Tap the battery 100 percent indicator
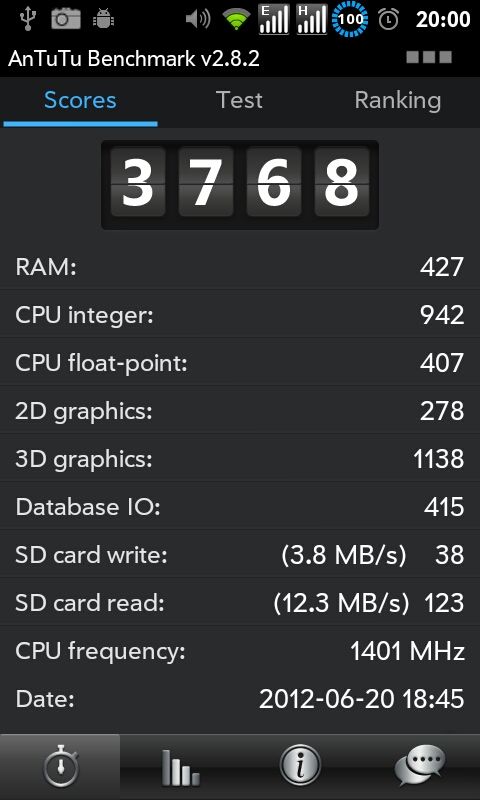Image resolution: width=480 pixels, height=800 pixels. coord(350,19)
